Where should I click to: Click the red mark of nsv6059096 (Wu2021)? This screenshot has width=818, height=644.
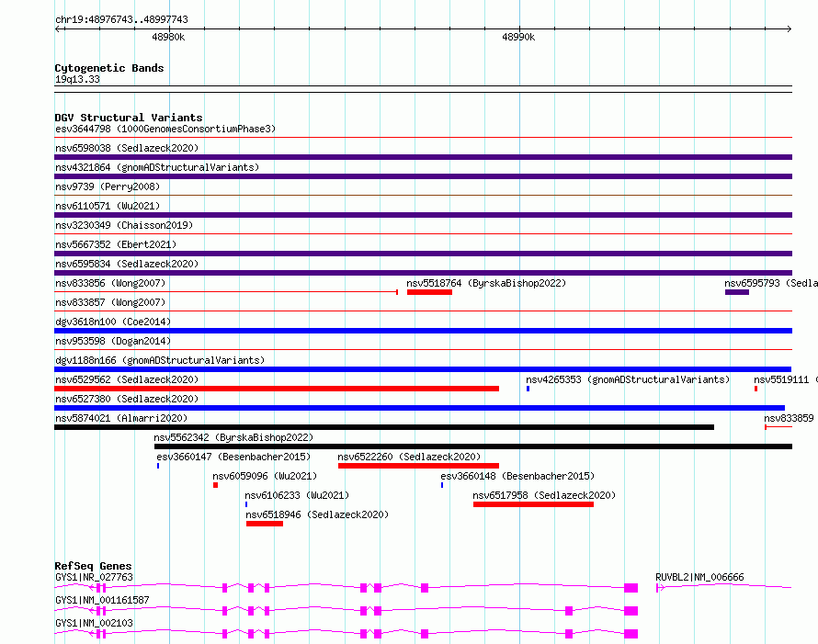coord(215,485)
